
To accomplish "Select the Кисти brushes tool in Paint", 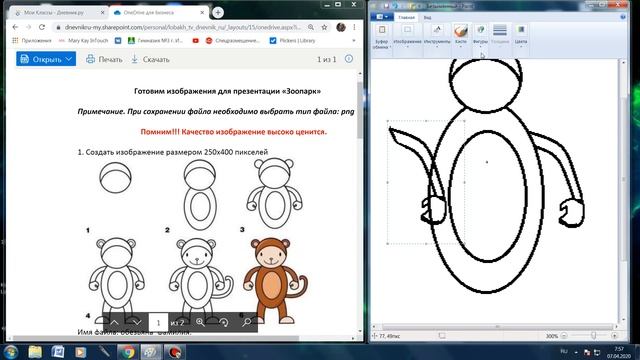I will click(x=461, y=37).
